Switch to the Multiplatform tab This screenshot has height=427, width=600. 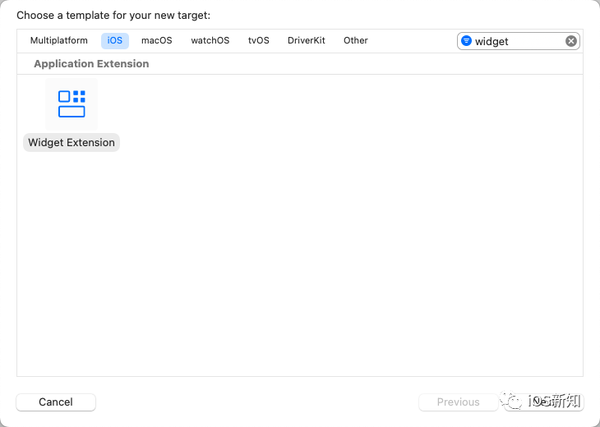pos(59,41)
